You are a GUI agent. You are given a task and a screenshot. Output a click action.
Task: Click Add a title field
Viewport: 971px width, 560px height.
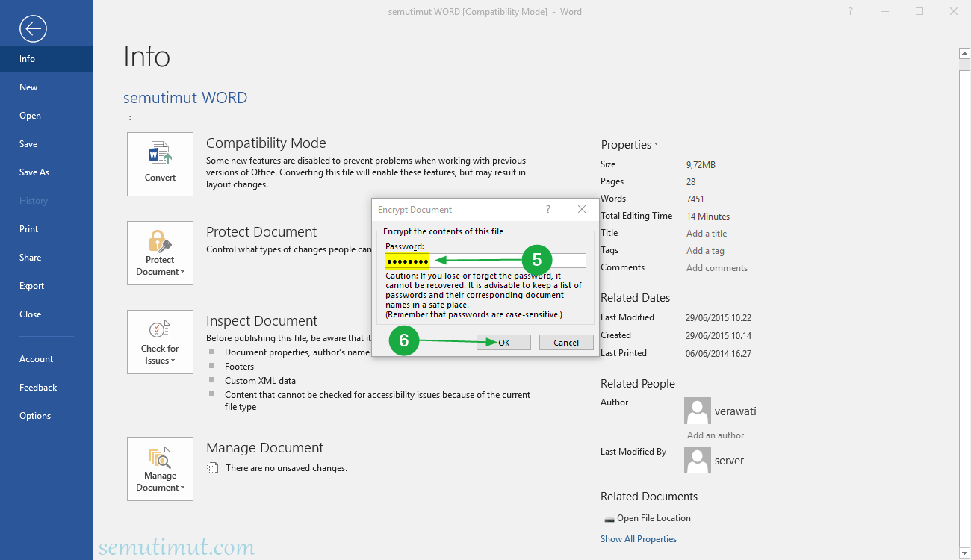707,234
